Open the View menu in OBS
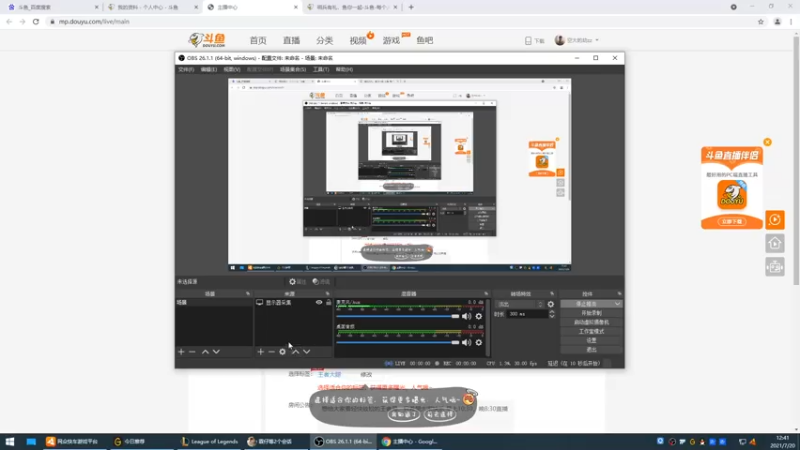800x450 pixels. coord(231,69)
